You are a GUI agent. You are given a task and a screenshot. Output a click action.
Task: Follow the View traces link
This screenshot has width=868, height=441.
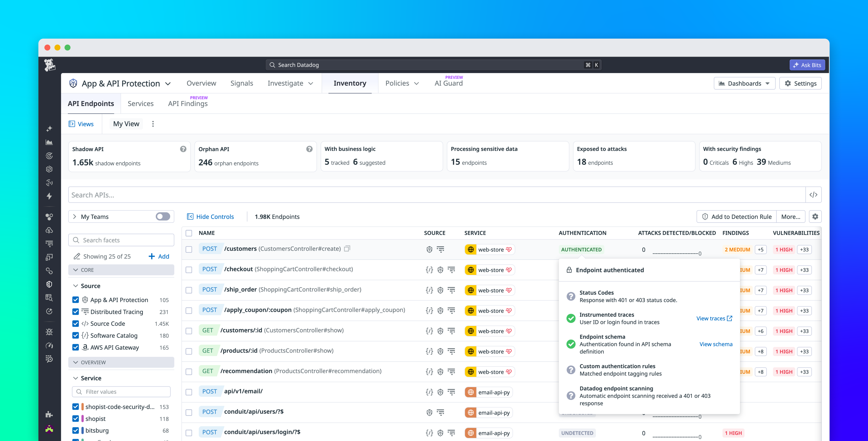coord(714,318)
